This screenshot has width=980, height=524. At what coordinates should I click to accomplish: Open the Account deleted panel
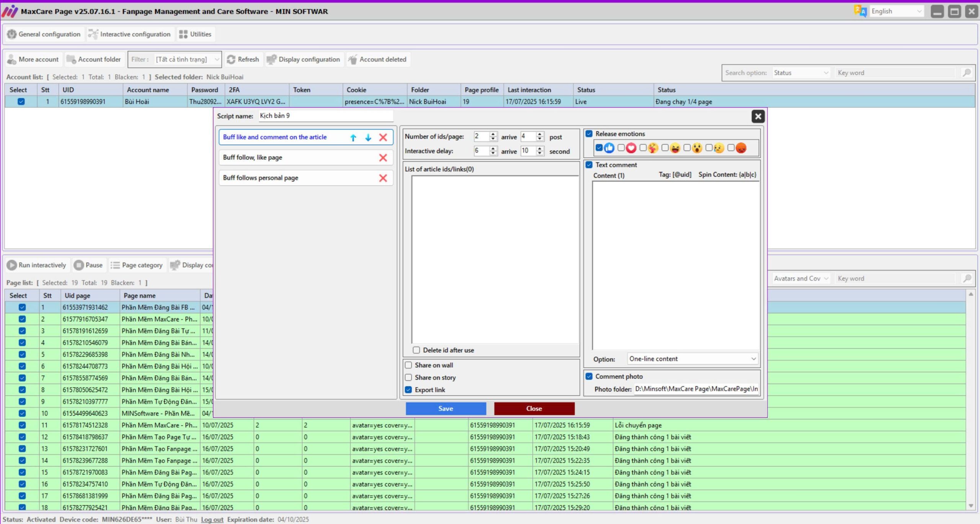[x=378, y=59]
